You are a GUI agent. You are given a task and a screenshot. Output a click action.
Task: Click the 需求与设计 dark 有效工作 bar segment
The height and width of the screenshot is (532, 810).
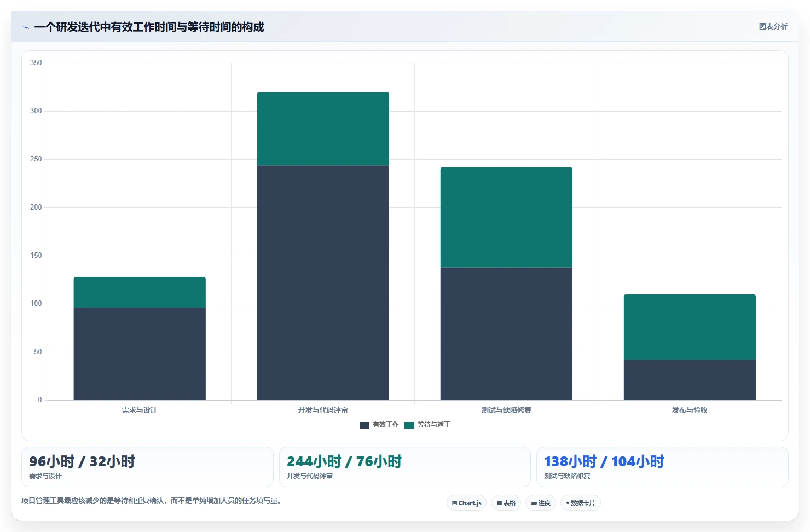click(140, 354)
